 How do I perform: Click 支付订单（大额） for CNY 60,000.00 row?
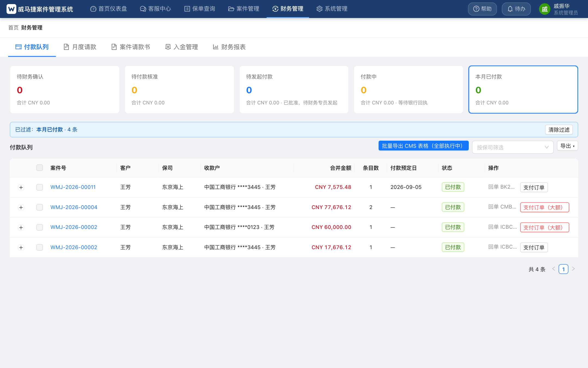pyautogui.click(x=544, y=228)
